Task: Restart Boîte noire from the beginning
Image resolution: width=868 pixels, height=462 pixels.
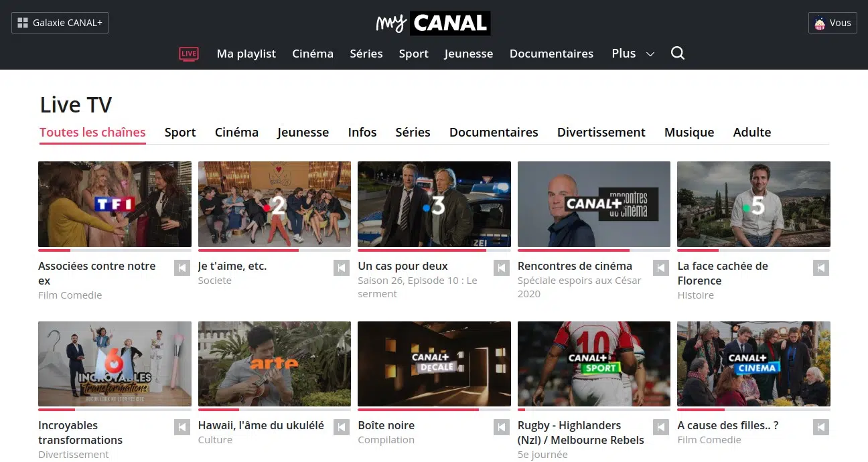Action: coord(501,427)
